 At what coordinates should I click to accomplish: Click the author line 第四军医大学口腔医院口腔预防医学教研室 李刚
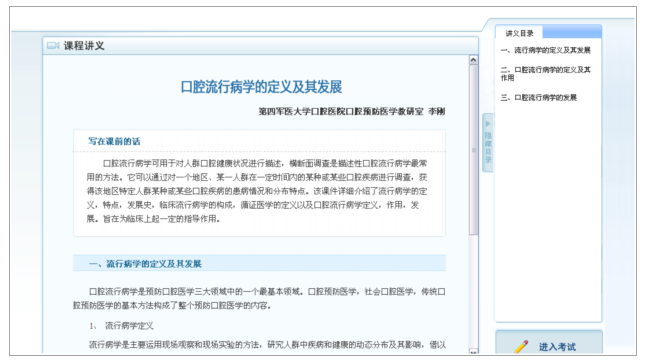tap(352, 111)
